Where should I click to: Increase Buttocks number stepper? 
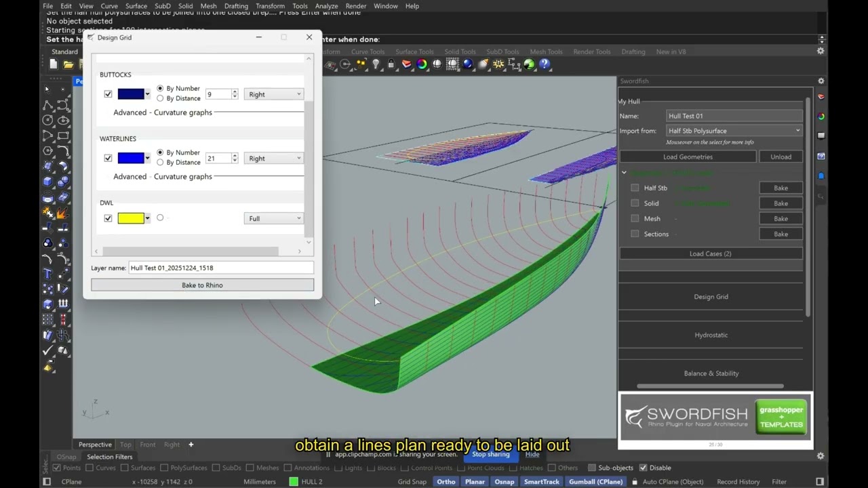235,91
